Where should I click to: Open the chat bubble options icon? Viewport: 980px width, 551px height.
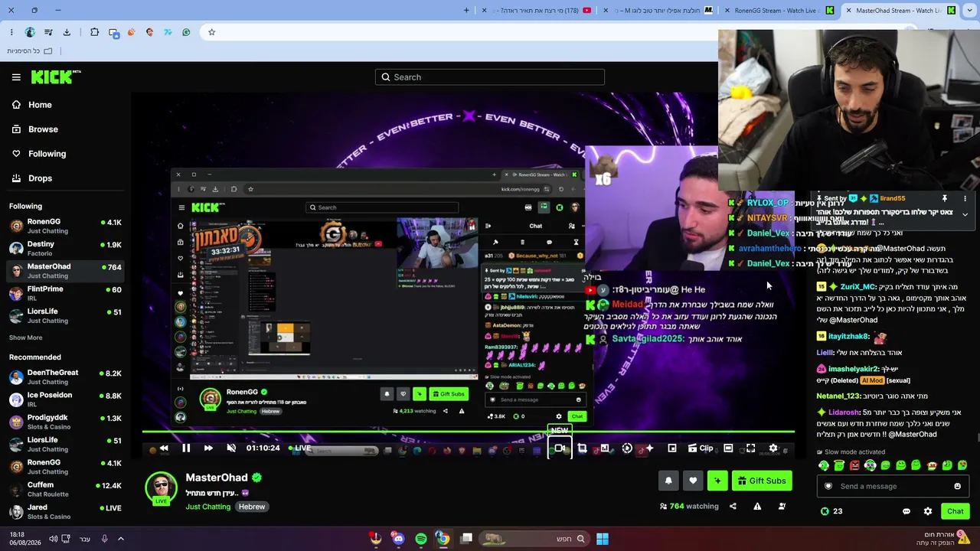tap(906, 511)
